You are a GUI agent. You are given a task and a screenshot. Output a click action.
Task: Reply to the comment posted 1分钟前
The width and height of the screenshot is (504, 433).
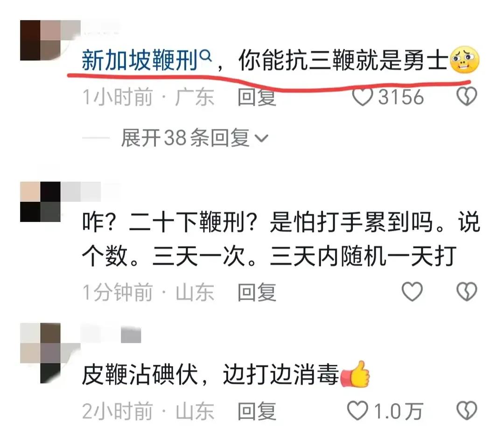(x=257, y=292)
